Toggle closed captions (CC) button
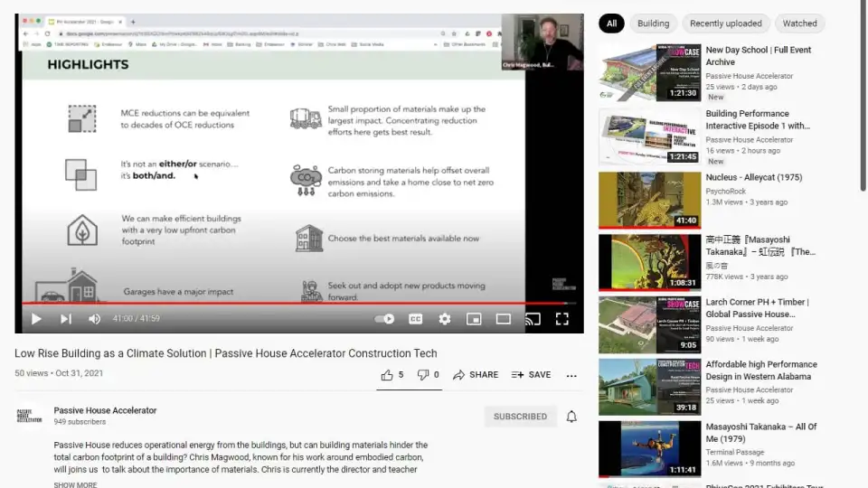 415,319
